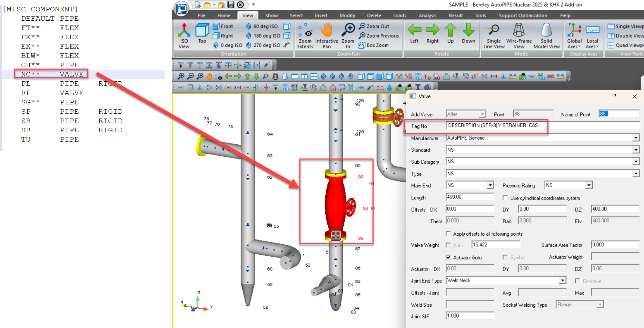This screenshot has width=644, height=328.
Task: Activate the Box Zoom tool
Action: tap(374, 45)
